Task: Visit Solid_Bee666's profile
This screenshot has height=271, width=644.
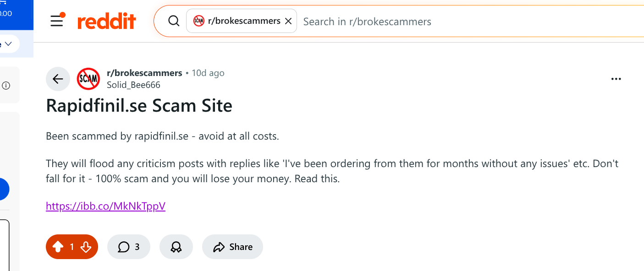Action: click(133, 85)
